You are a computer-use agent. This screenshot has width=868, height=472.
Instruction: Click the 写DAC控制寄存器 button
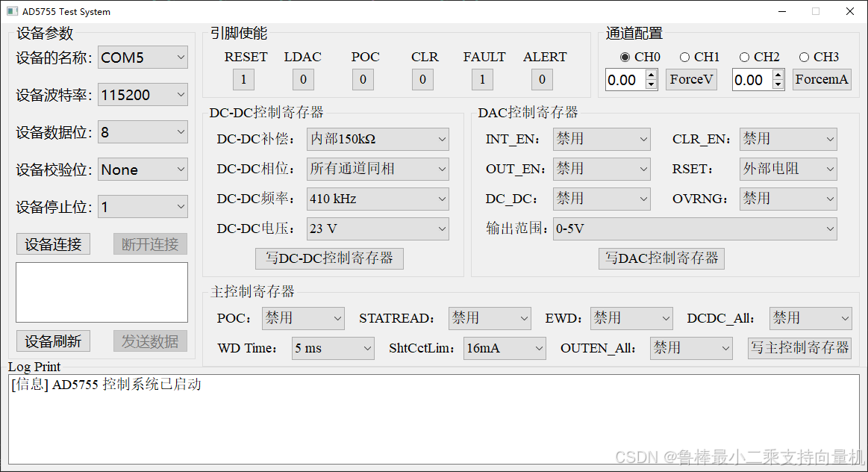661,258
